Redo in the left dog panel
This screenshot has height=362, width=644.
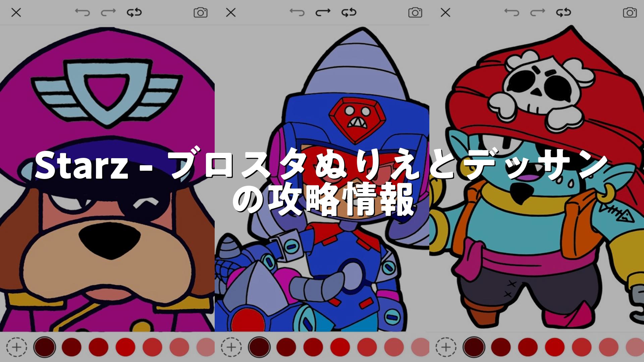(108, 13)
